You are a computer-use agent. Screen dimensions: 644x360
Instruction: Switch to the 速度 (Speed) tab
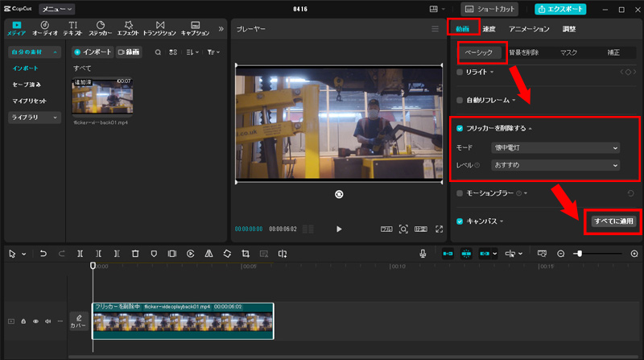point(489,29)
